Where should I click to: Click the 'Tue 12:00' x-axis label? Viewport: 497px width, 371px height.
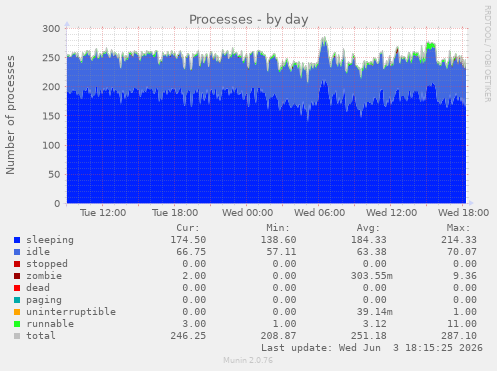pyautogui.click(x=103, y=213)
